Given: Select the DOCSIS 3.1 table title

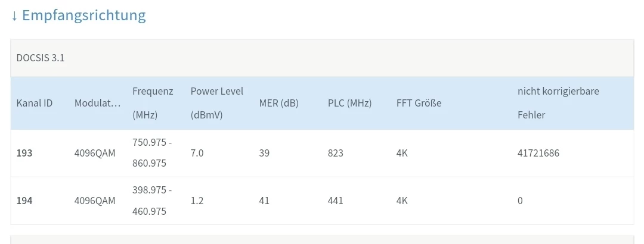Looking at the screenshot, I should tap(41, 58).
